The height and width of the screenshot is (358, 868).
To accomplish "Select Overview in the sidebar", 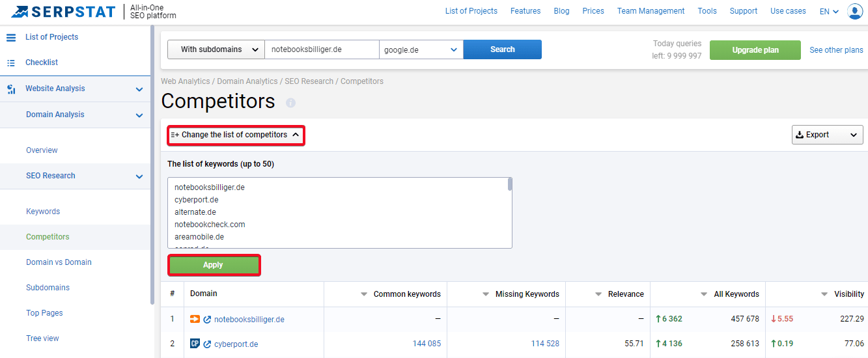I will 42,150.
